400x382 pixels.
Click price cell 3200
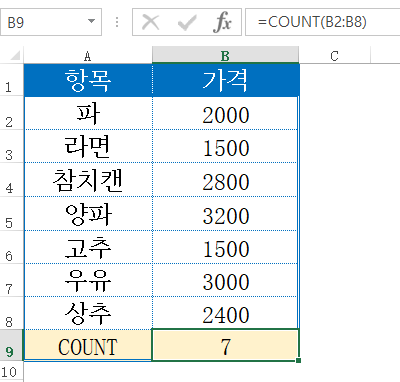pos(226,214)
